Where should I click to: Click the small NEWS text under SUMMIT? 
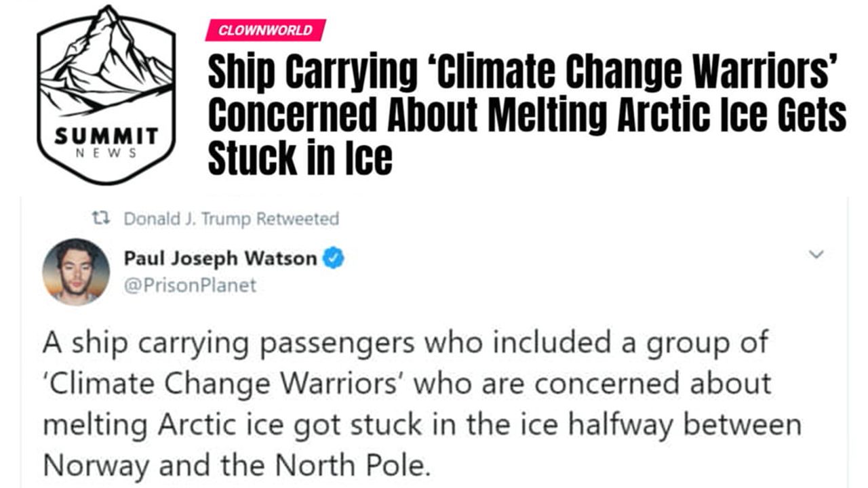pos(106,153)
